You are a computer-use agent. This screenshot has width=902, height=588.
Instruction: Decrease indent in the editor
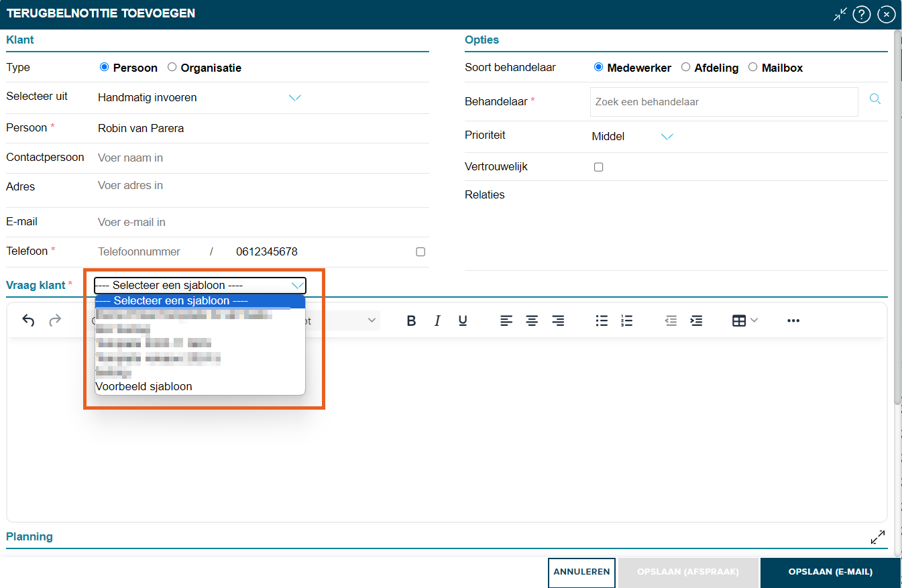point(671,320)
